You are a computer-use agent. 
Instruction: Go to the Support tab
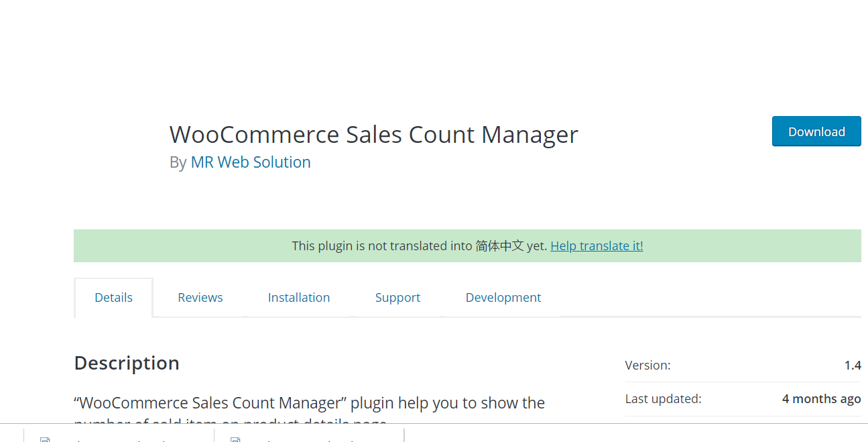[397, 298]
